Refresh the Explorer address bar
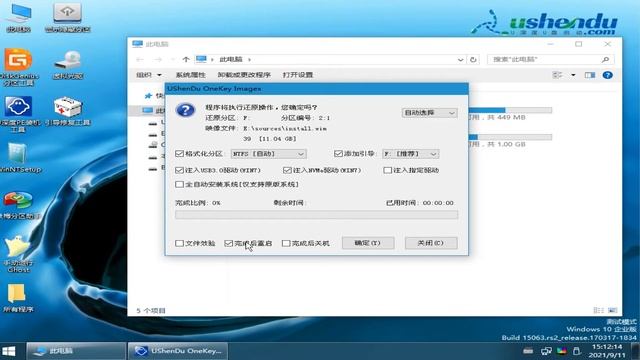The image size is (640, 360). pyautogui.click(x=473, y=60)
